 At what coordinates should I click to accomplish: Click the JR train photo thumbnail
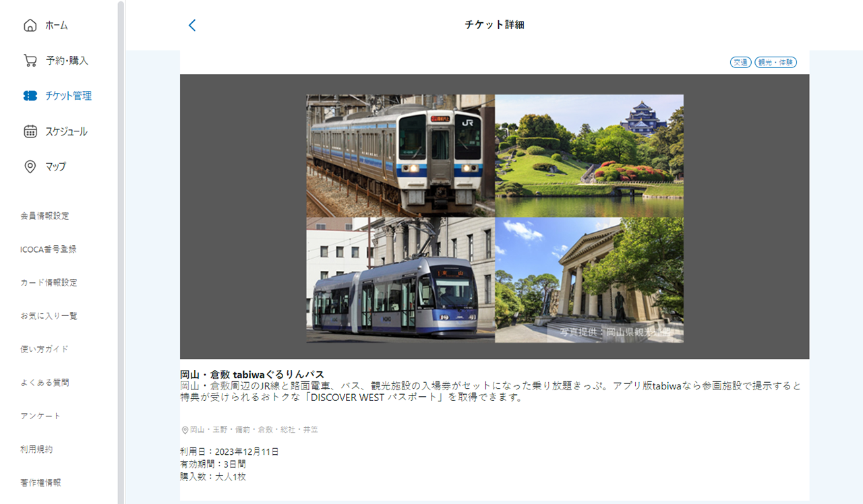click(x=400, y=155)
